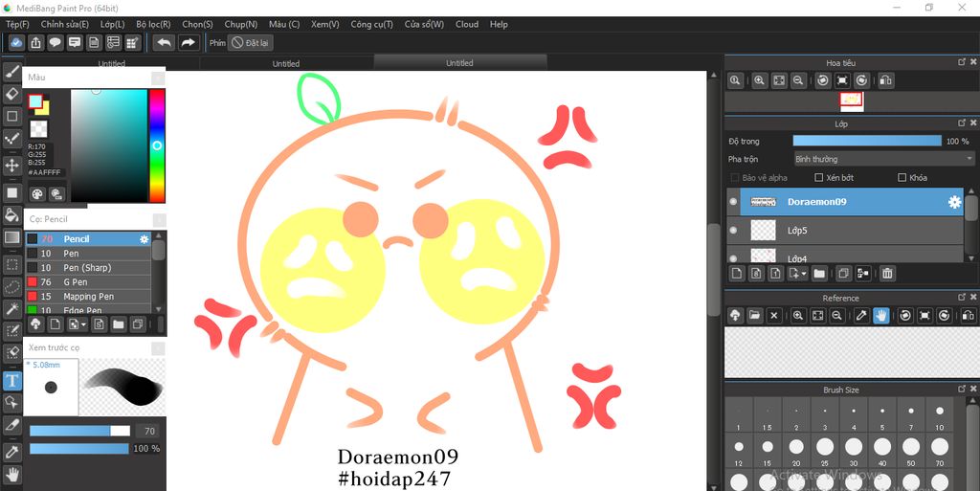Enable the Xén bớt checkbox
The width and height of the screenshot is (980, 491).
coord(819,178)
